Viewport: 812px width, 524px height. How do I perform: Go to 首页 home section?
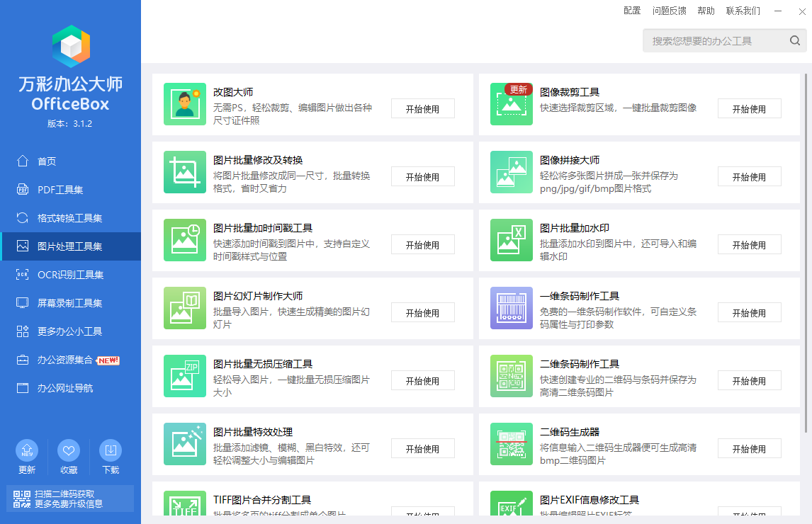click(x=46, y=161)
